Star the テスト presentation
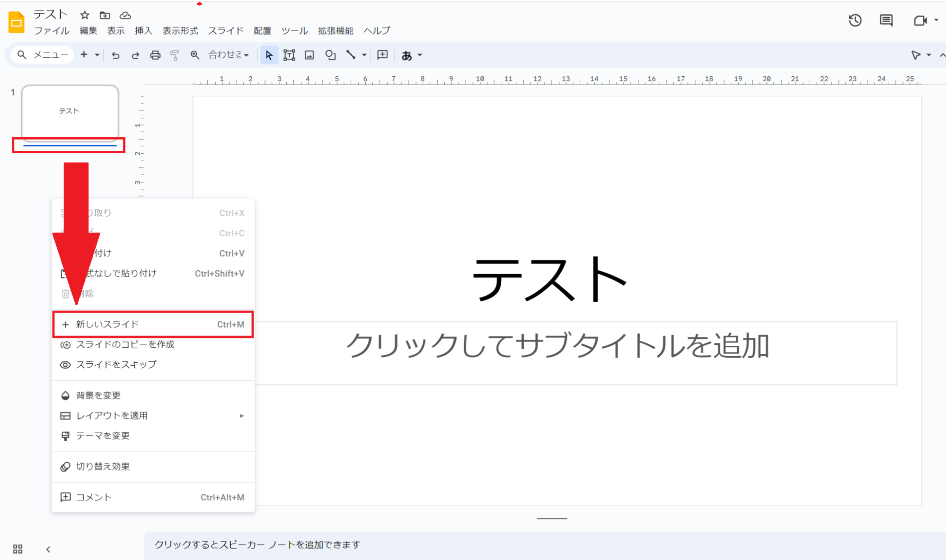This screenshot has height=560, width=946. pos(85,15)
